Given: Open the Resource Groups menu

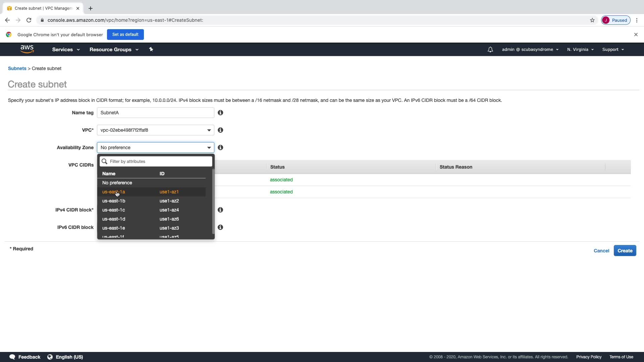Looking at the screenshot, I should [114, 50].
